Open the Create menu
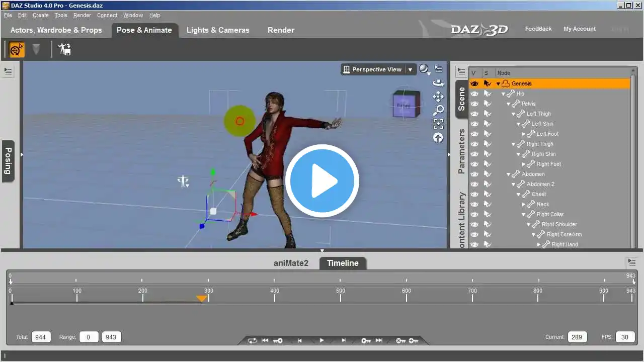The height and width of the screenshot is (362, 644). tap(41, 15)
